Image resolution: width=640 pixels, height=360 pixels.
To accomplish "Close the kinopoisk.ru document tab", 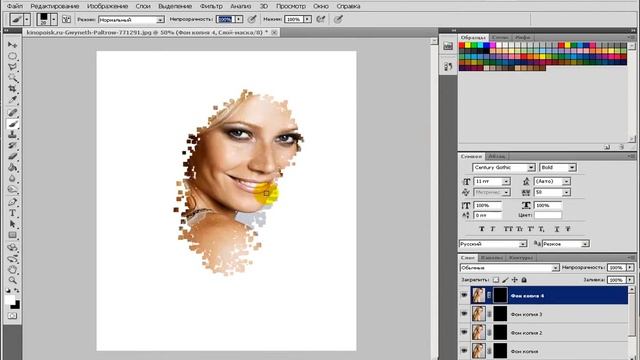I will point(275,32).
